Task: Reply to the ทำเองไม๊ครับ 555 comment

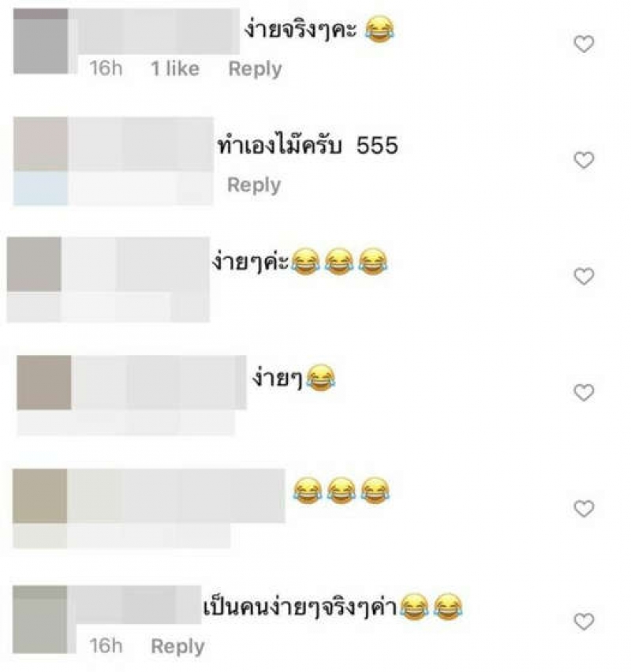Action: click(x=254, y=185)
